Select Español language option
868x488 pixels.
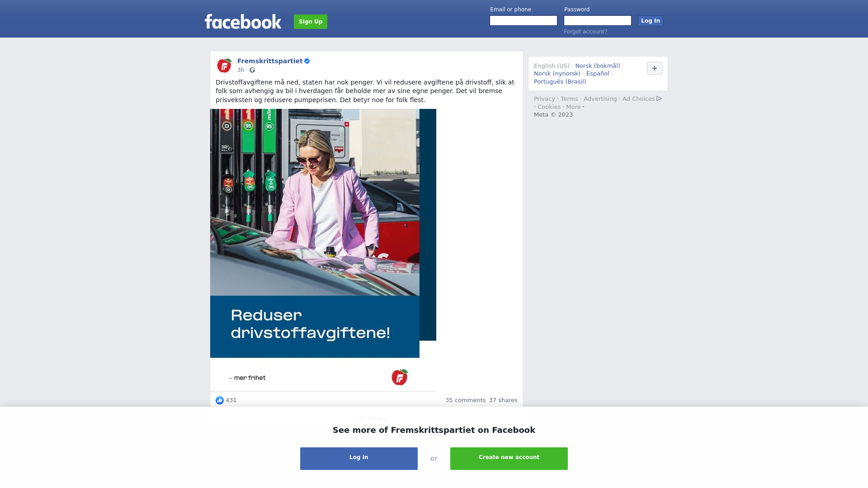[x=598, y=74]
